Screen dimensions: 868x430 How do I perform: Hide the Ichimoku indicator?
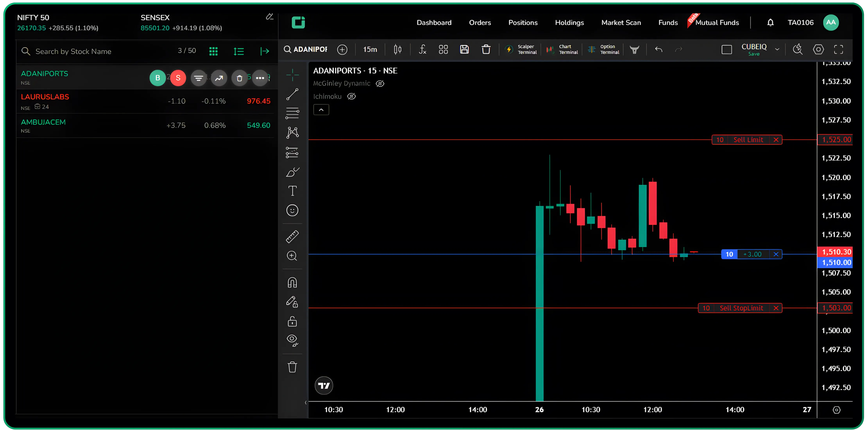pos(352,97)
